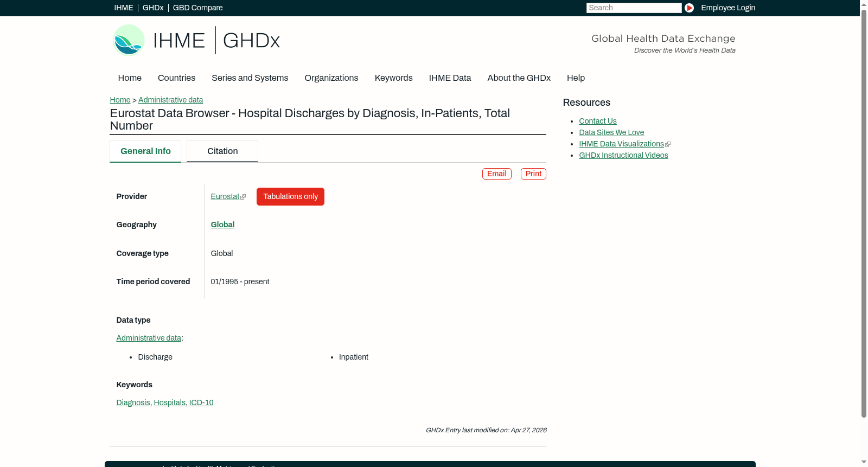Open the Home menu item
This screenshot has width=868, height=467.
(x=130, y=78)
